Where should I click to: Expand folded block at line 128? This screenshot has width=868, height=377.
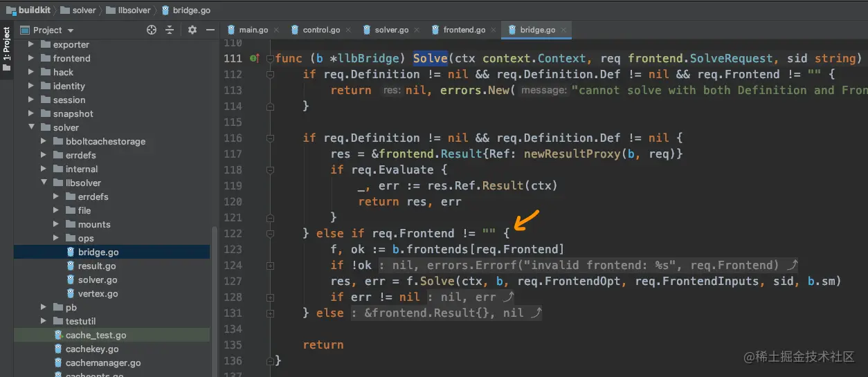(270, 297)
